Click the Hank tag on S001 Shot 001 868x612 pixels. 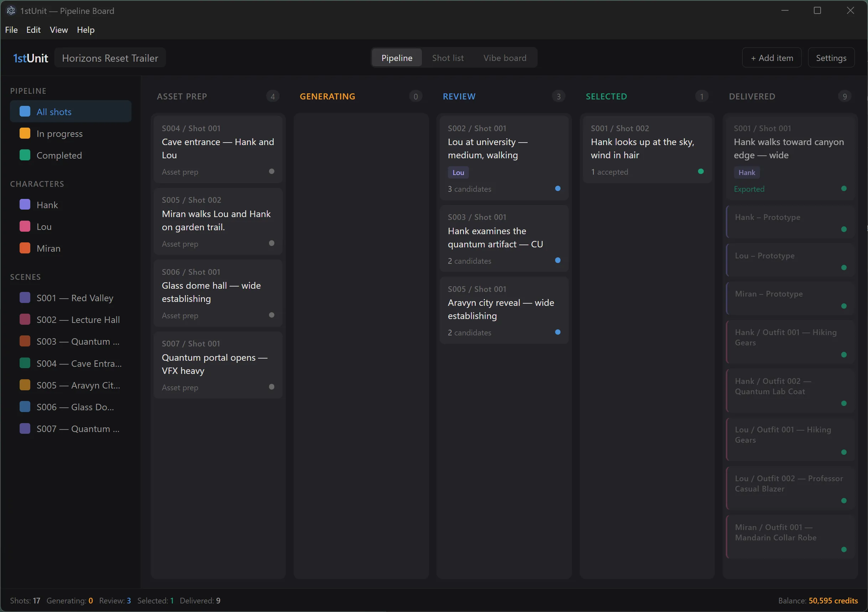coord(746,173)
